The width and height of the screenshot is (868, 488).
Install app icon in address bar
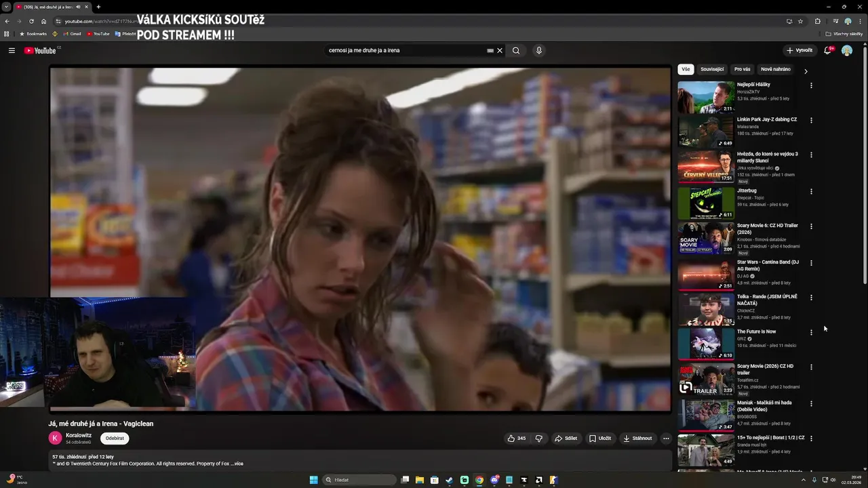[789, 21]
